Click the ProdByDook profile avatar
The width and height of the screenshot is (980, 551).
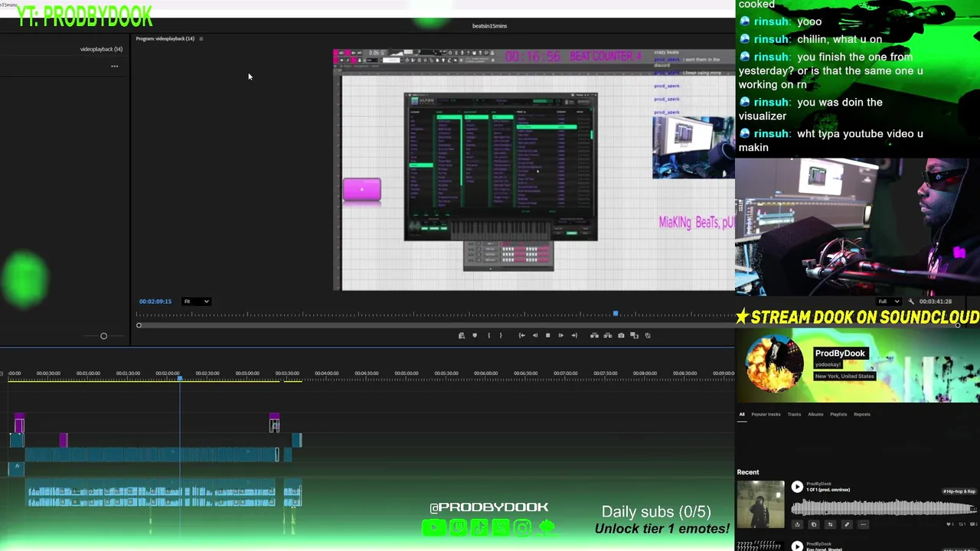tap(774, 365)
